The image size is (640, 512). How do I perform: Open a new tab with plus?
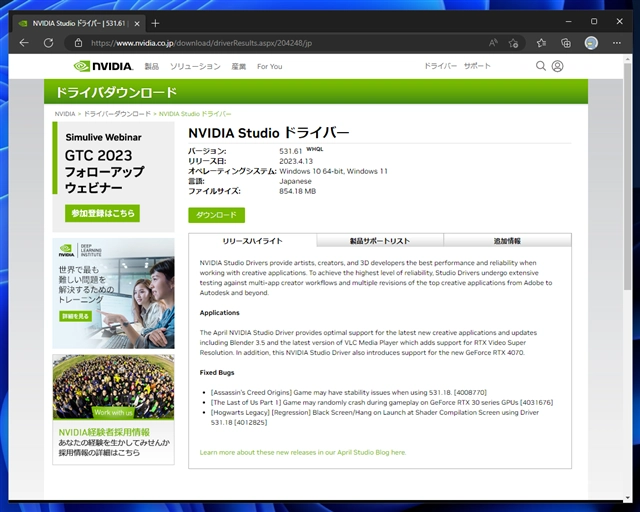click(x=155, y=23)
